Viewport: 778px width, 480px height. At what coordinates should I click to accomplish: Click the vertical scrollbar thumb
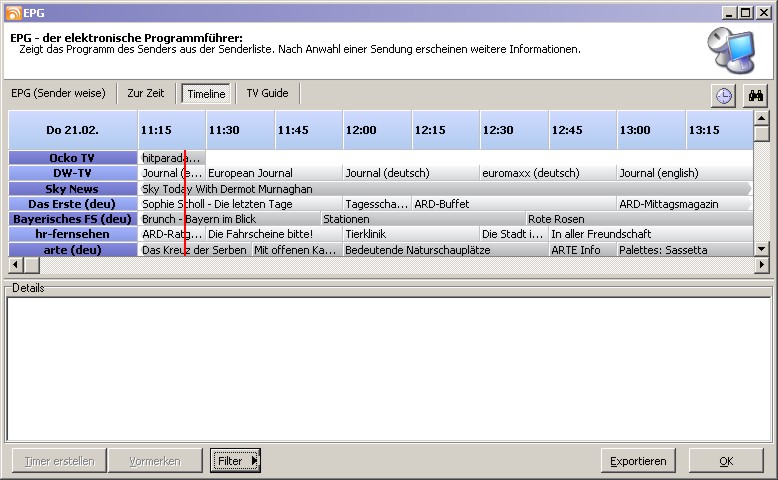coord(761,134)
